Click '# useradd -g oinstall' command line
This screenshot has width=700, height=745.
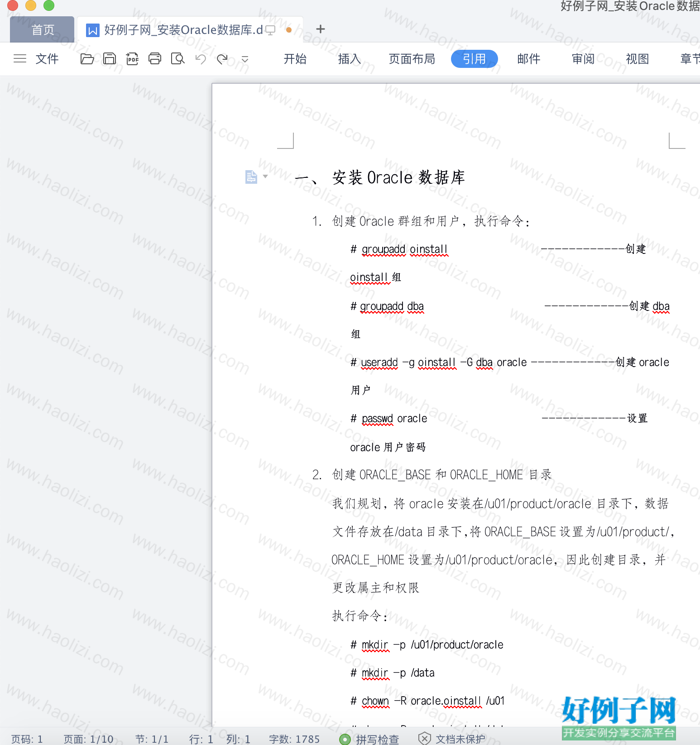click(438, 363)
